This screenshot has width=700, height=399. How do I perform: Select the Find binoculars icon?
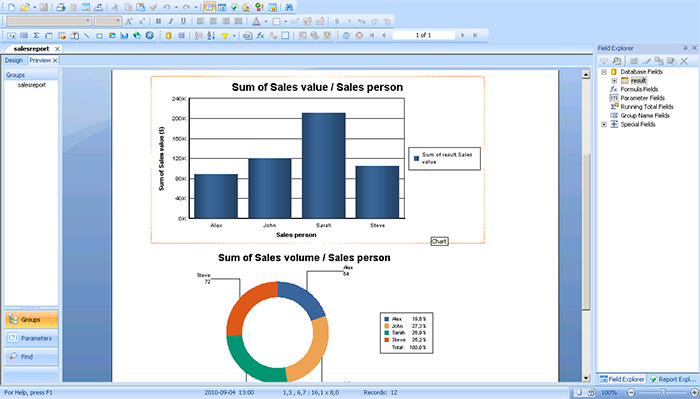289,7
